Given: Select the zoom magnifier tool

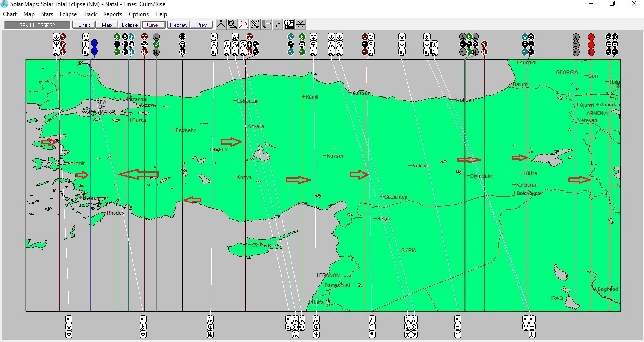Looking at the screenshot, I should (232, 24).
